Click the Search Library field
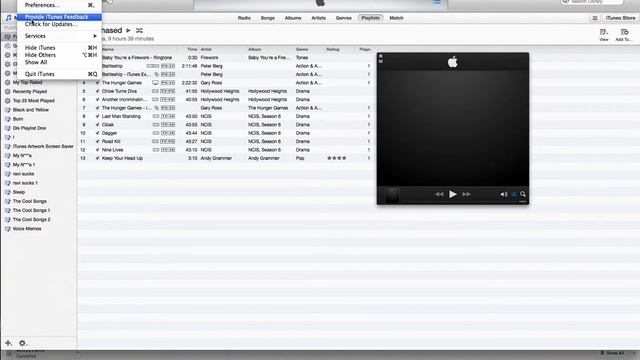The height and width of the screenshot is (360, 640). pos(592,2)
